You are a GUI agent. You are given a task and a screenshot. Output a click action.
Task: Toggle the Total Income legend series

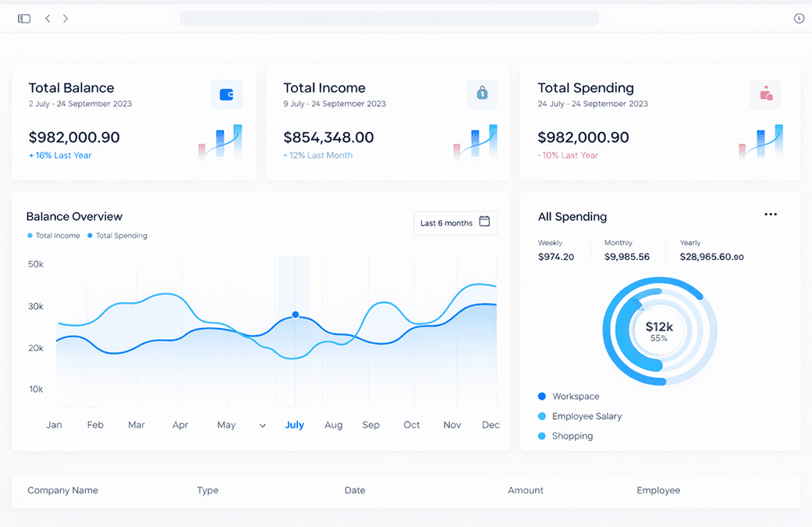click(x=54, y=236)
